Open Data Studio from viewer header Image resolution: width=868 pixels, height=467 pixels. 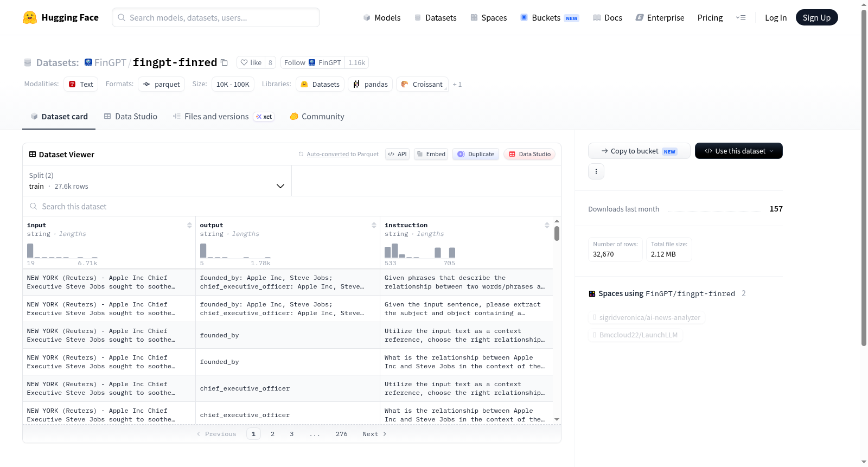click(x=529, y=154)
